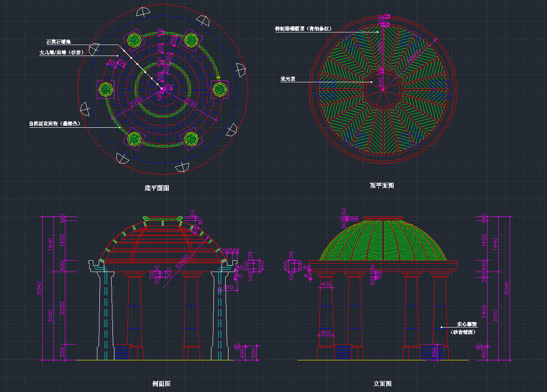The image size is (547, 392).
Task: Click the 采光顶 skylight label
Action: click(x=288, y=79)
